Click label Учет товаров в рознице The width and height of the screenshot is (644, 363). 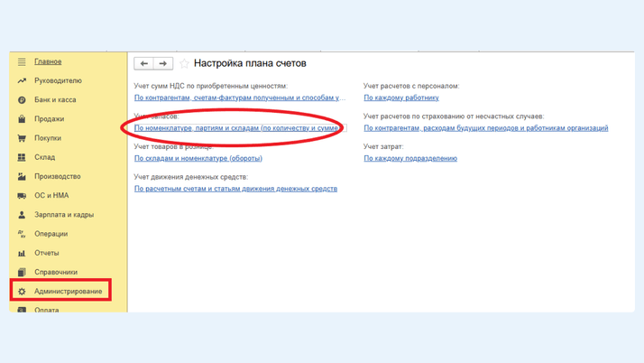pos(174,147)
